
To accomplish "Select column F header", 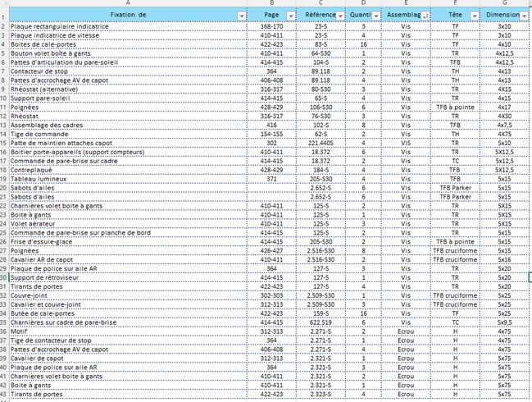I will (x=455, y=3).
